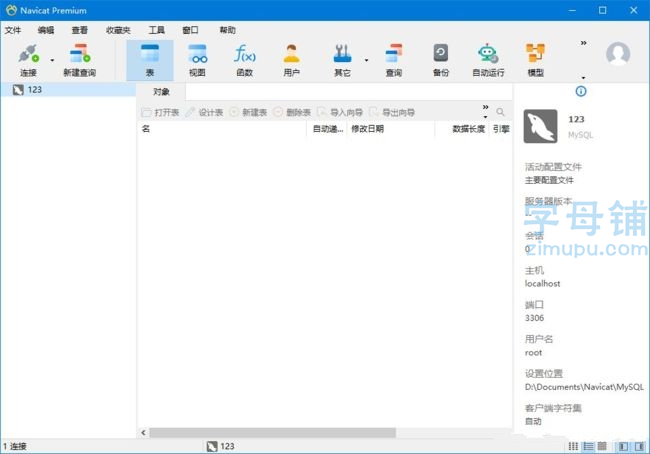Open the 收藏夹 menu
The height and width of the screenshot is (454, 650).
118,30
